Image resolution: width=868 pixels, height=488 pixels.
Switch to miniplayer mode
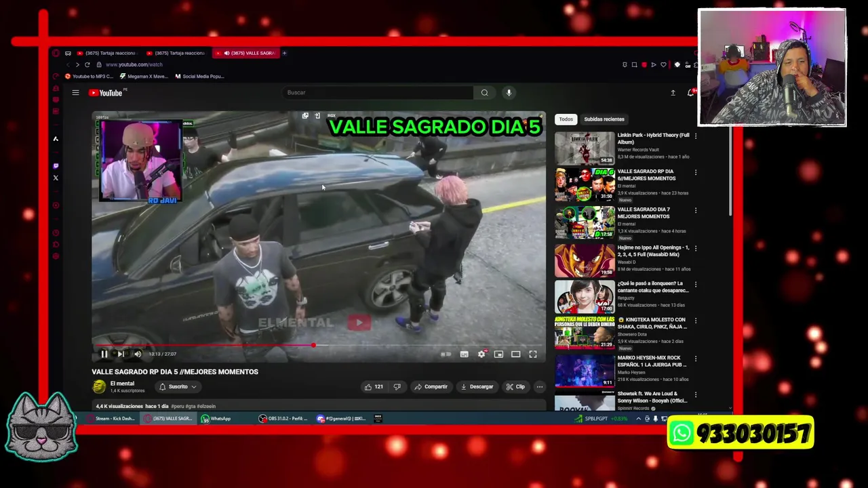click(x=498, y=354)
